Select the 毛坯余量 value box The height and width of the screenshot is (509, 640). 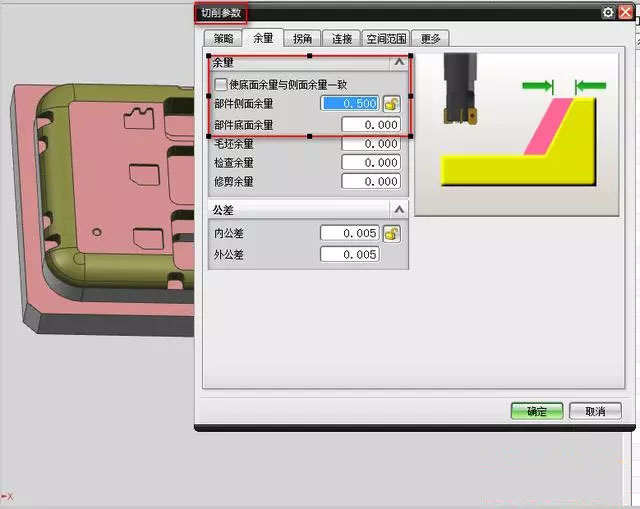pyautogui.click(x=371, y=144)
